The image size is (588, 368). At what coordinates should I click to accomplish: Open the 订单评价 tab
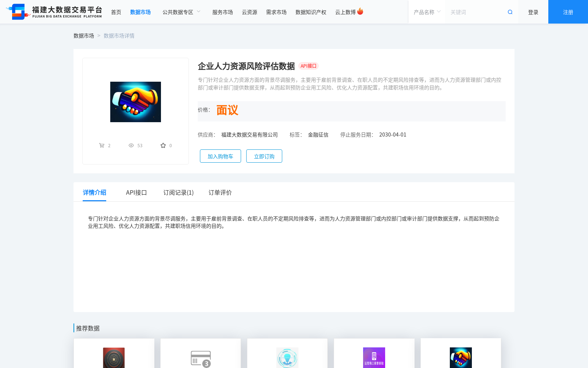click(x=219, y=192)
